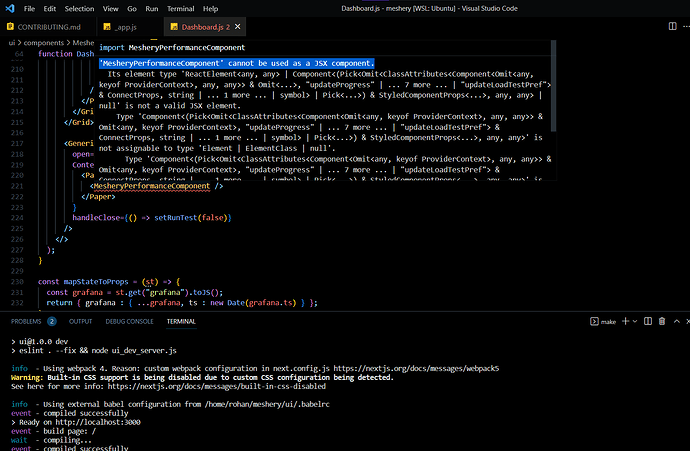The image size is (690, 451).
Task: Click the 'Warning:' text in terminal output
Action: 27,378
